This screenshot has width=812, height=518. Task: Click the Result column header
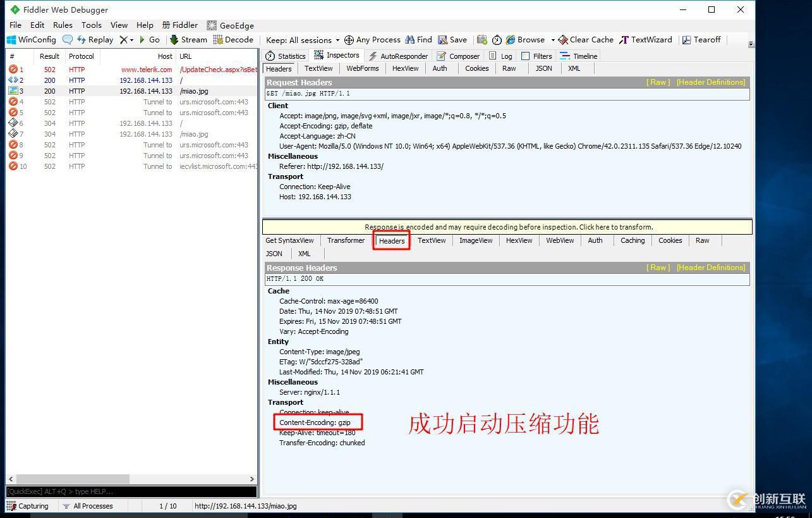[49, 56]
